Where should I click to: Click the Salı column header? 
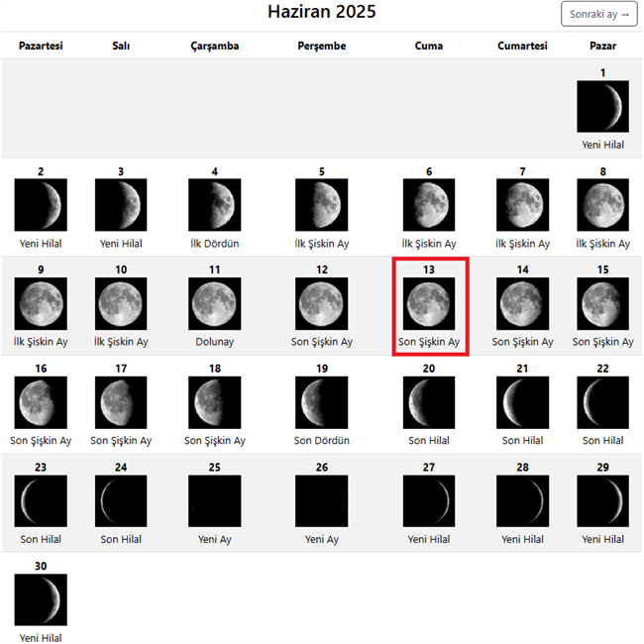[121, 46]
